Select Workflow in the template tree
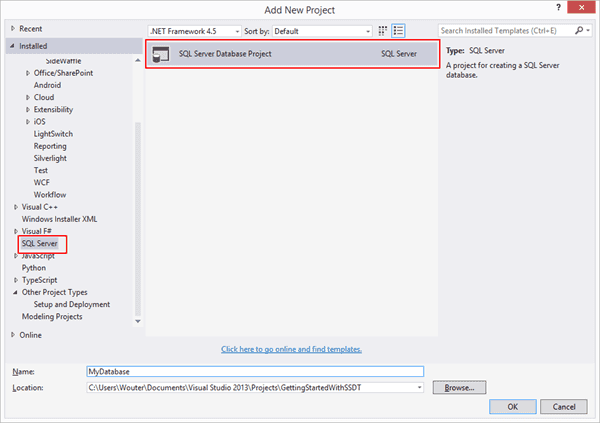 pos(50,195)
